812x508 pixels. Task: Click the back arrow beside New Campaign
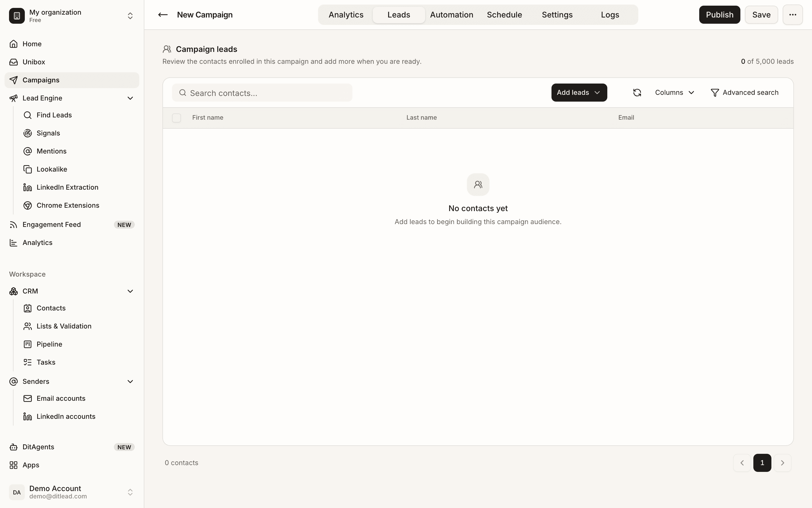(163, 14)
